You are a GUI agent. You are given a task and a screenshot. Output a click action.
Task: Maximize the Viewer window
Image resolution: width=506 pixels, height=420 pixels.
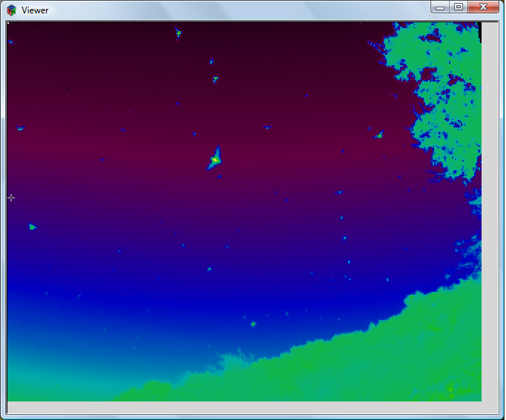coord(459,7)
